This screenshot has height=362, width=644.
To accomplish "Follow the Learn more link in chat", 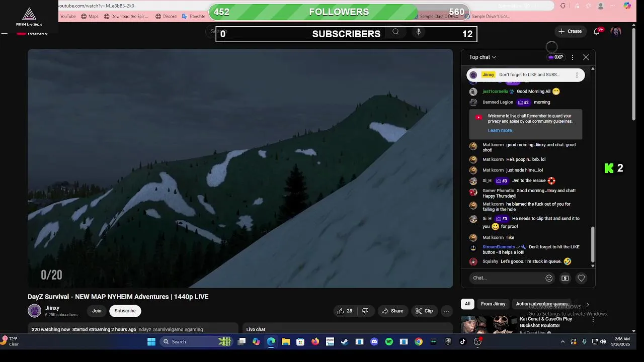I will (500, 130).
